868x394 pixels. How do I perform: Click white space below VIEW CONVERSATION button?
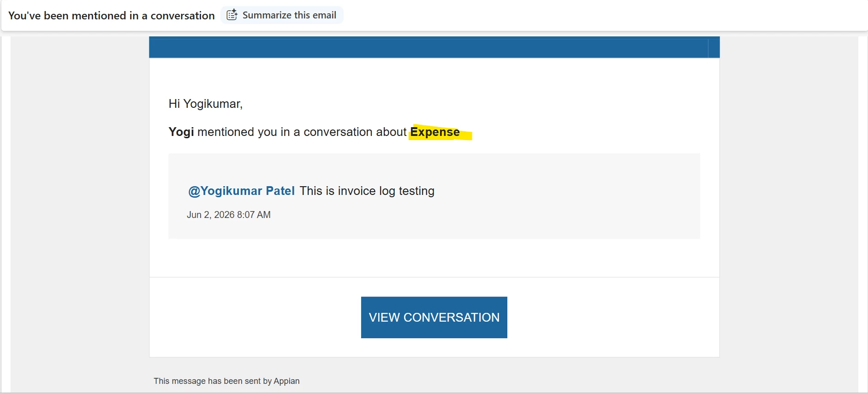pos(434,347)
